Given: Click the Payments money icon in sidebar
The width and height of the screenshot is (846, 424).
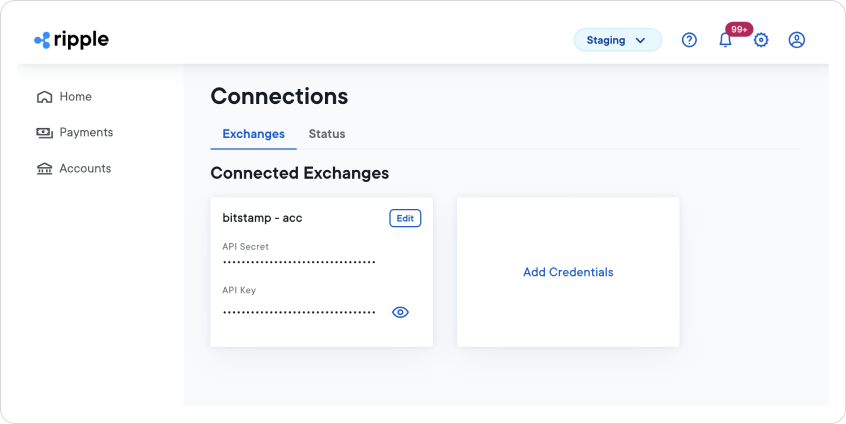Looking at the screenshot, I should (x=44, y=133).
